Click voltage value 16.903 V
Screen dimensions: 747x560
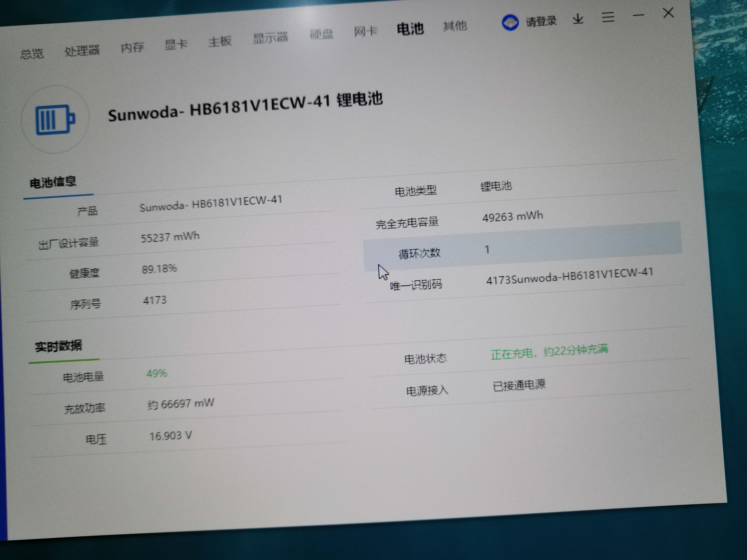pyautogui.click(x=171, y=436)
